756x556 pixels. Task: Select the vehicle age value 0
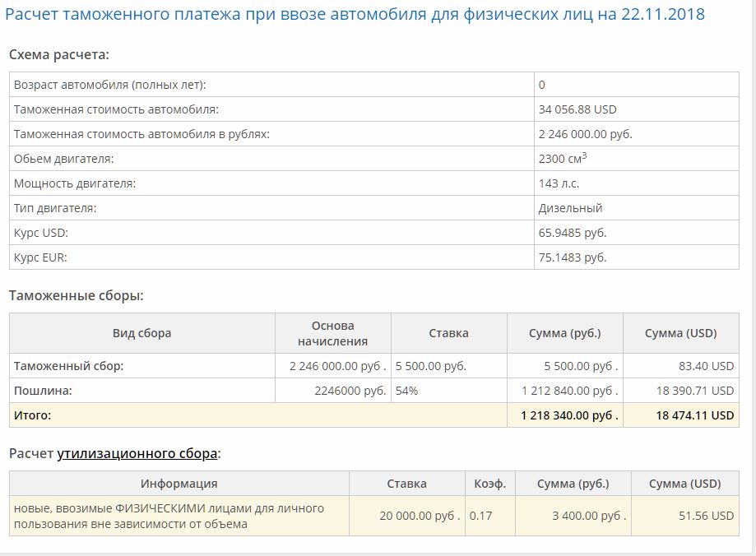coord(542,85)
